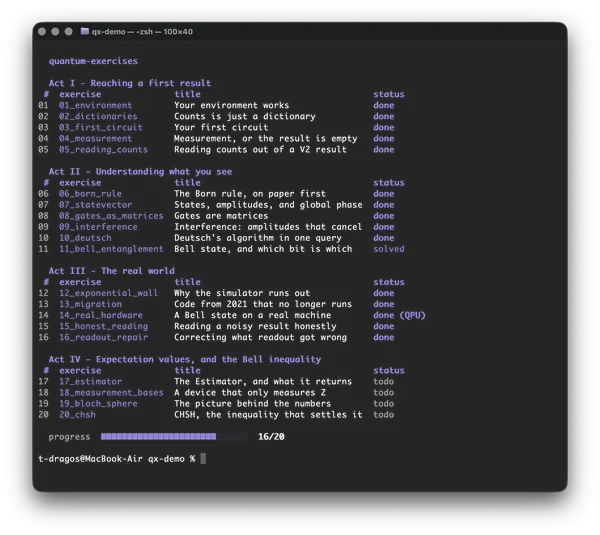Click the exercise name '19_bloch_sphere'
Image resolution: width=600 pixels, height=535 pixels.
[98, 404]
